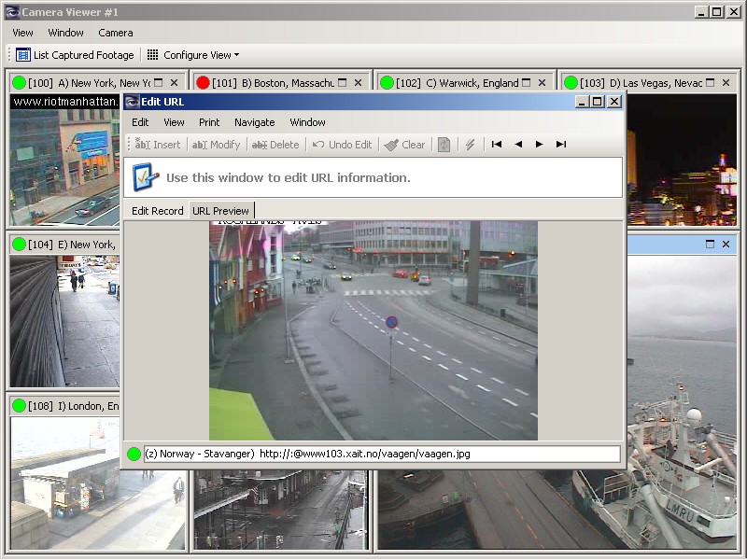The height and width of the screenshot is (560, 747).
Task: Open the Camera menu
Action: (x=116, y=33)
